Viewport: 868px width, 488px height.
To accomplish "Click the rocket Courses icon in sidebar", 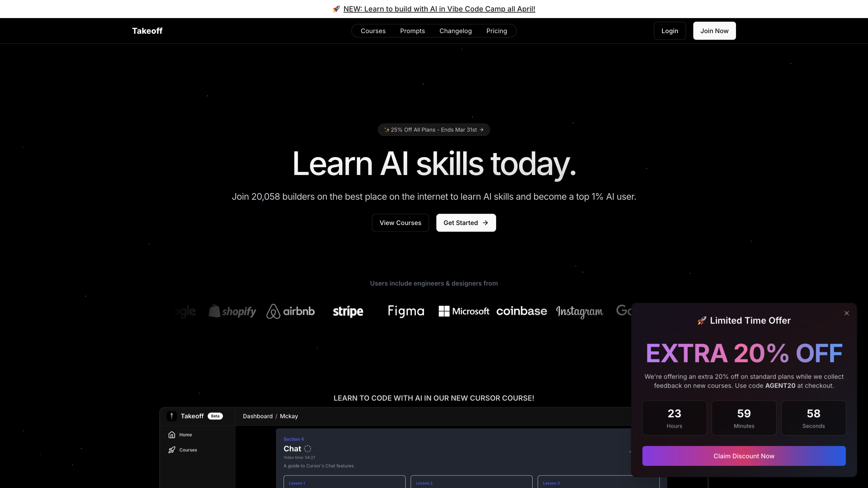I will [x=171, y=450].
